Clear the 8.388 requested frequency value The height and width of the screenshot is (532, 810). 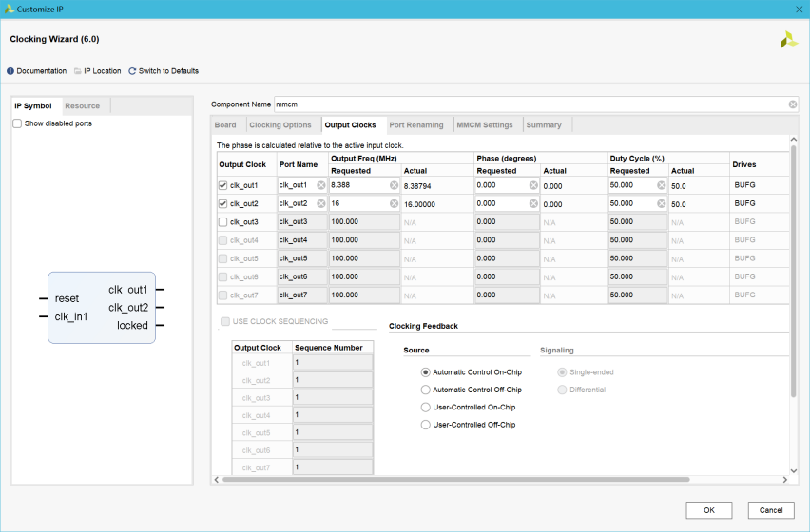click(x=394, y=185)
